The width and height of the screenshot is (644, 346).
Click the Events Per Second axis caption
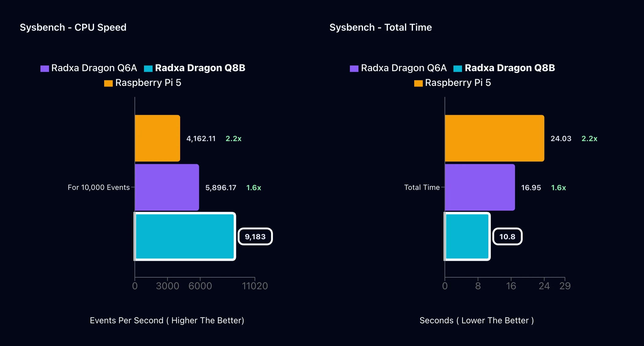167,321
